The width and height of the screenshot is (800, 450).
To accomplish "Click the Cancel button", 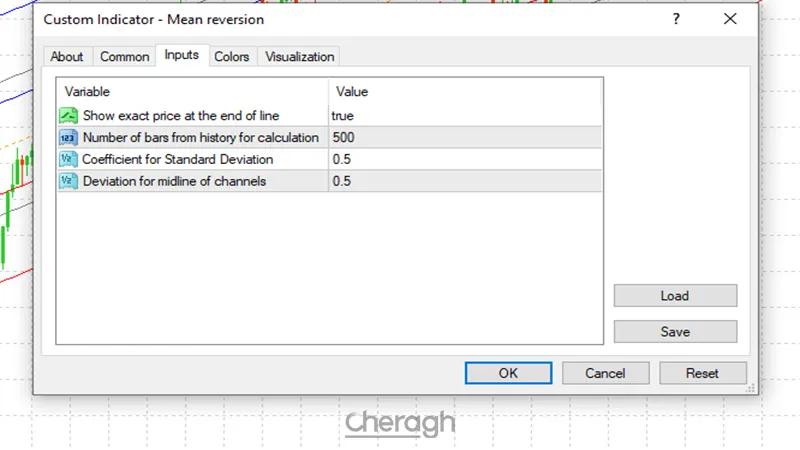I will (605, 373).
